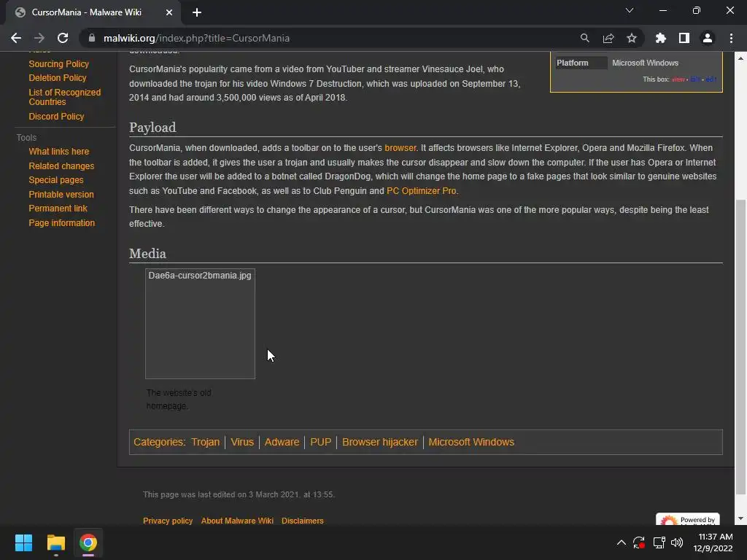Click the Powered by MediaWiki badge
Image resolution: width=747 pixels, height=560 pixels.
pyautogui.click(x=687, y=519)
